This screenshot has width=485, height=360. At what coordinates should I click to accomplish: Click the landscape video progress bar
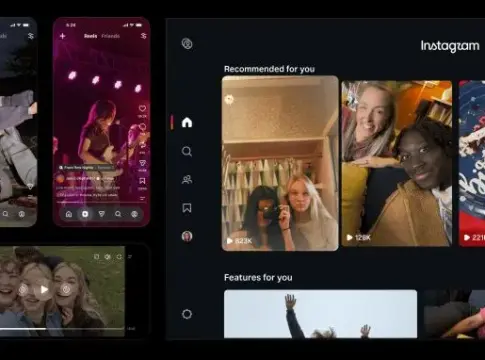point(62,329)
